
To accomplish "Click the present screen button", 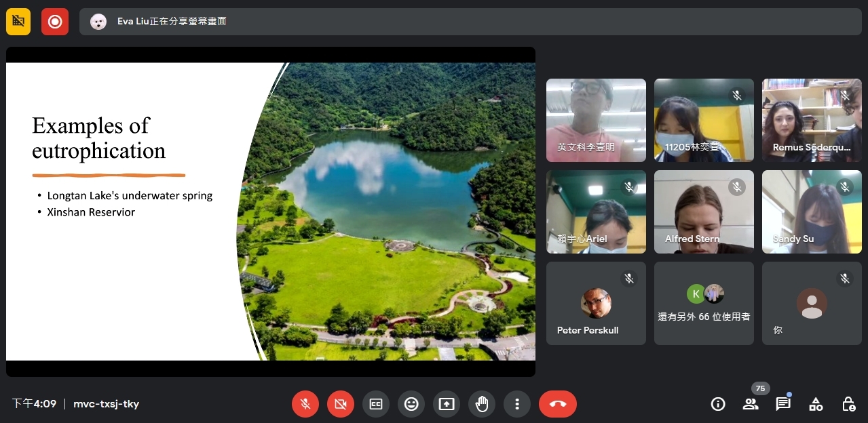I will [x=447, y=404].
